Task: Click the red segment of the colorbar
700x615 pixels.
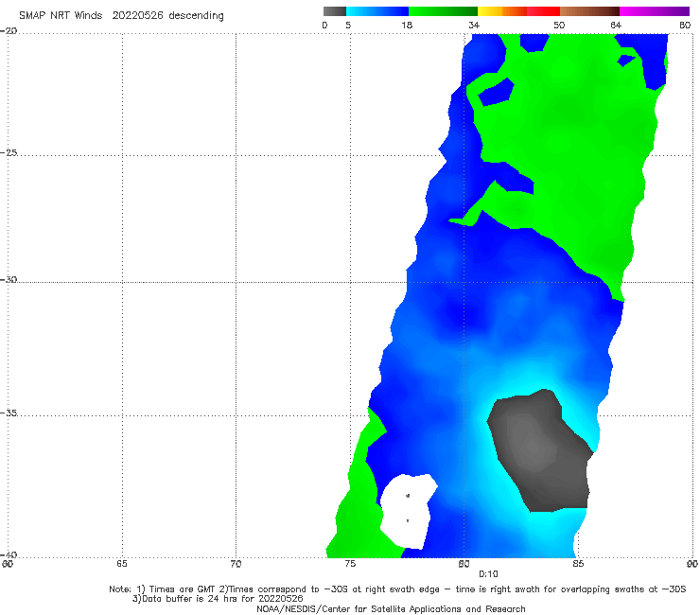Action: click(x=543, y=11)
